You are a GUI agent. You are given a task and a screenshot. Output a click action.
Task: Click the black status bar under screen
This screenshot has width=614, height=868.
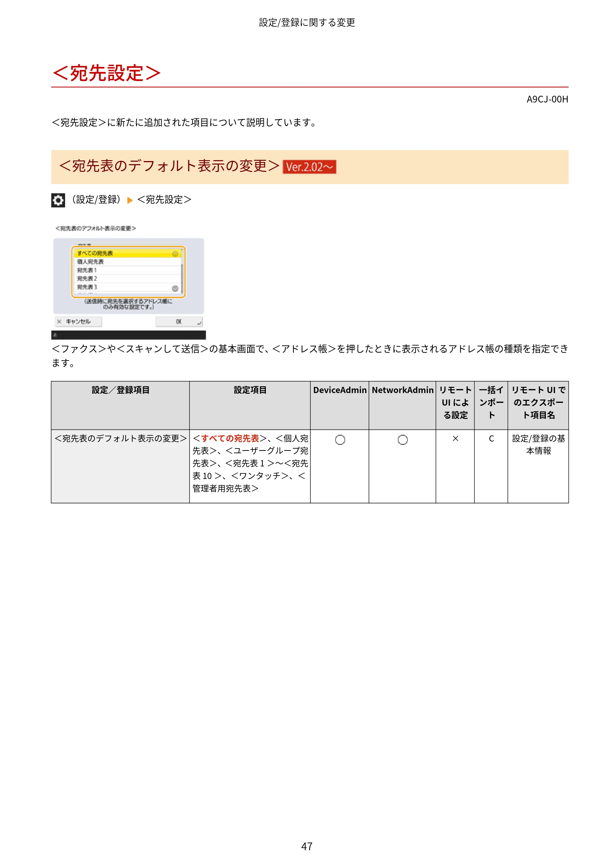tap(129, 335)
